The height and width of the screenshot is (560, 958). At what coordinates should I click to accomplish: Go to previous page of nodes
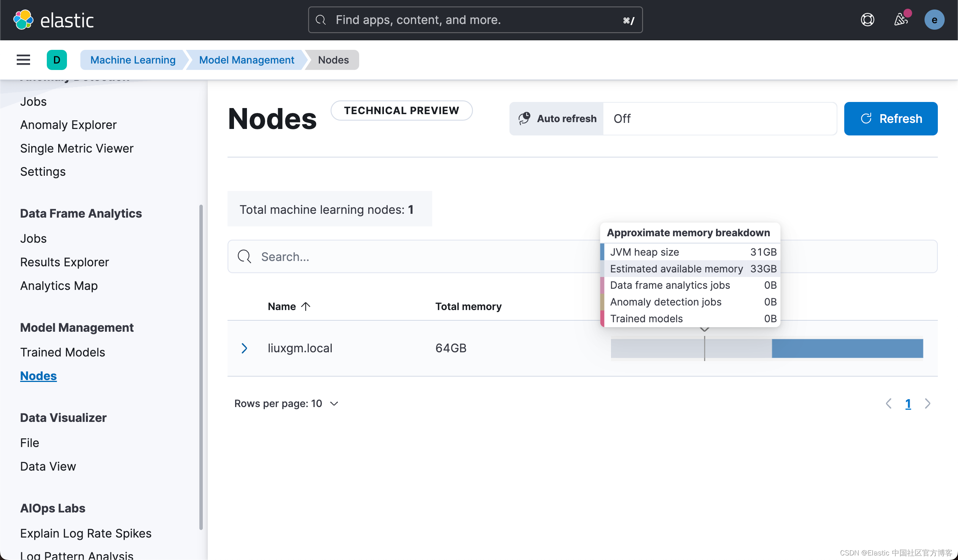[x=888, y=404]
